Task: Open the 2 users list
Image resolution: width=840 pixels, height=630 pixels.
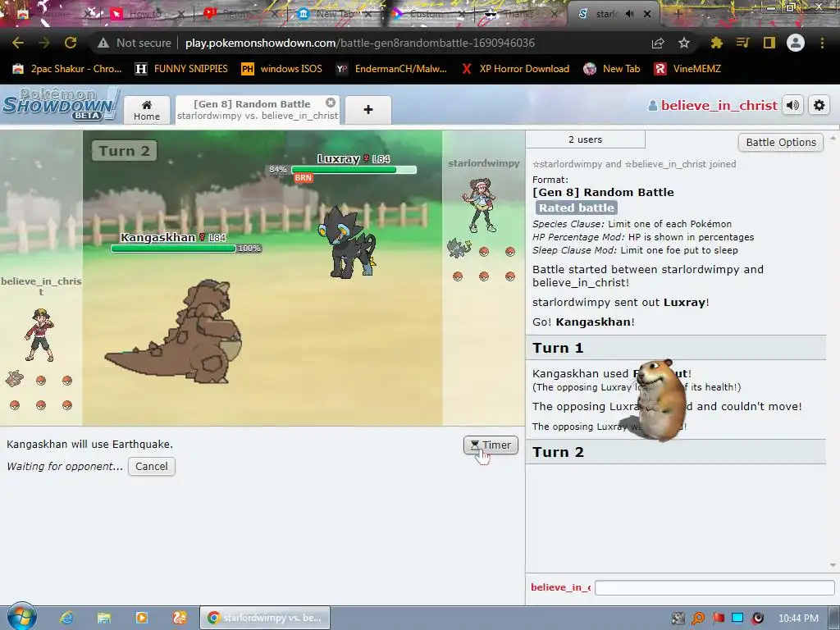Action: pyautogui.click(x=585, y=139)
